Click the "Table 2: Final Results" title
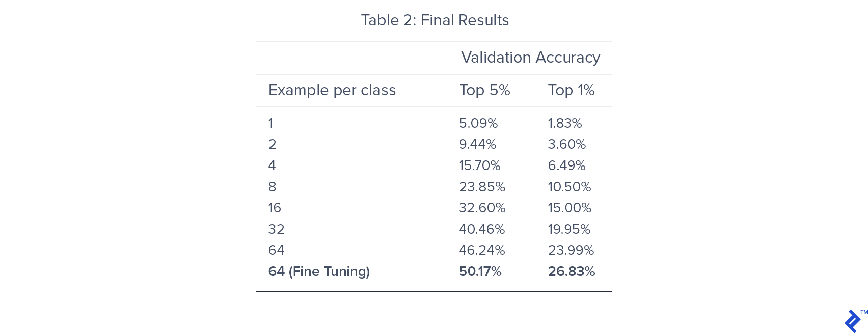 click(x=435, y=20)
